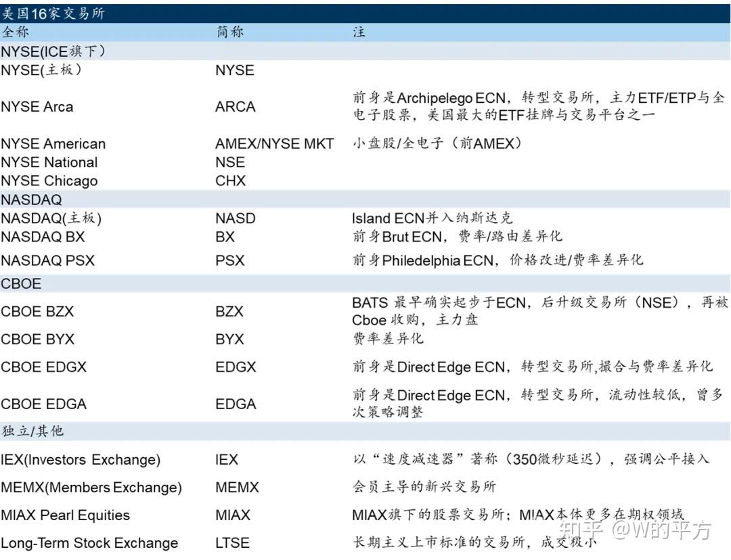Click the IEX abbreviation cell
The height and width of the screenshot is (560, 731).
coord(227,460)
